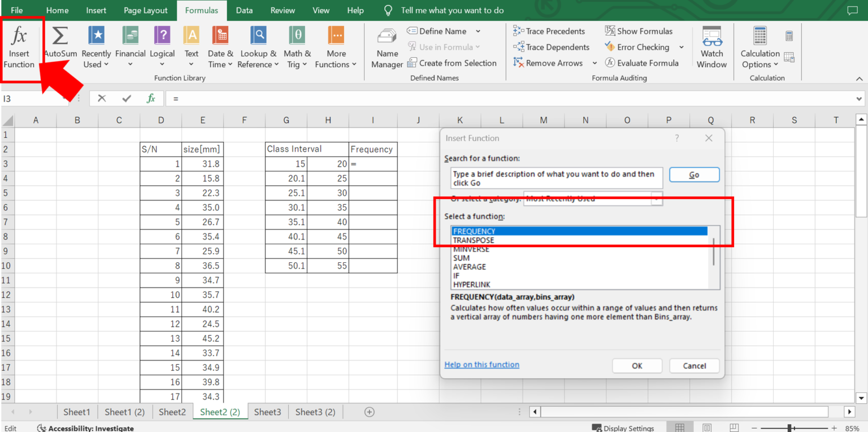Switch to Page Break Preview view
Viewport: 868px width, 432px height.
point(734,428)
